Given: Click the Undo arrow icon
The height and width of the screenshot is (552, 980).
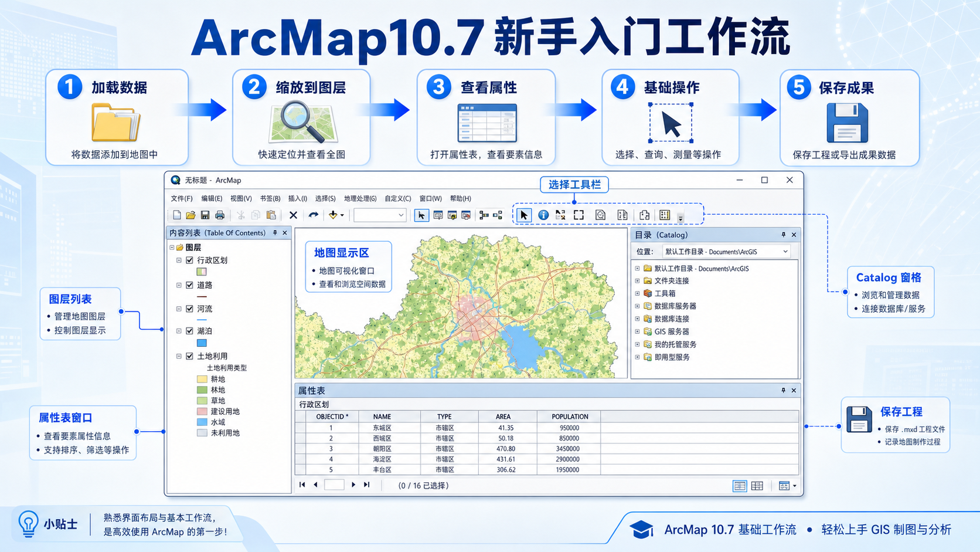Looking at the screenshot, I should [x=314, y=215].
